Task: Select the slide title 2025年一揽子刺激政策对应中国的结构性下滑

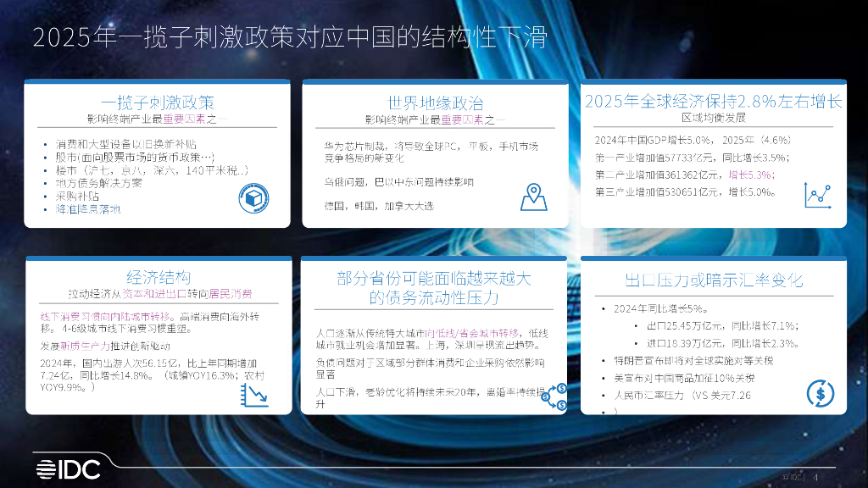Action: click(x=290, y=37)
